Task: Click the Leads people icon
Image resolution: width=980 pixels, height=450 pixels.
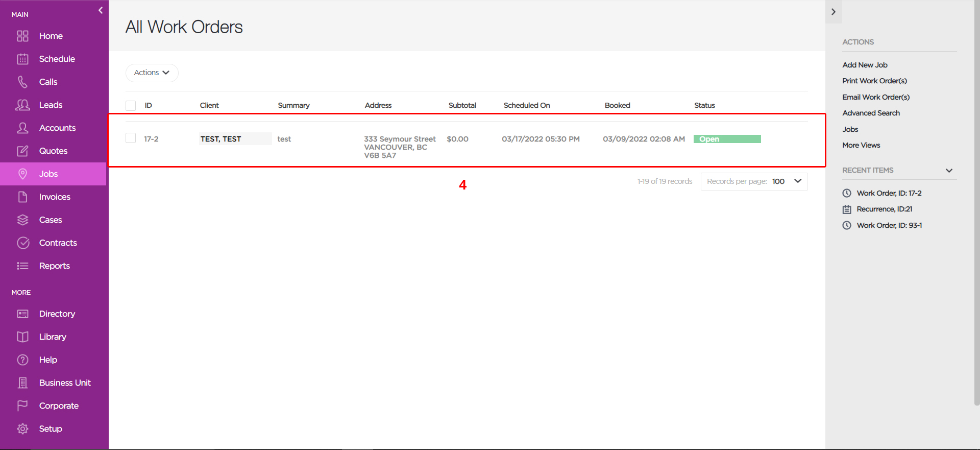Action: click(x=22, y=105)
